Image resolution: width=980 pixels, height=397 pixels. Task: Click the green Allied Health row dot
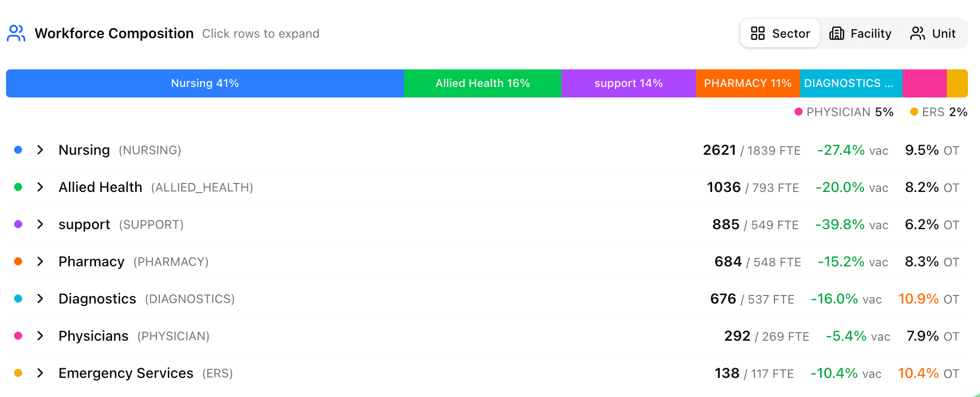(18, 187)
